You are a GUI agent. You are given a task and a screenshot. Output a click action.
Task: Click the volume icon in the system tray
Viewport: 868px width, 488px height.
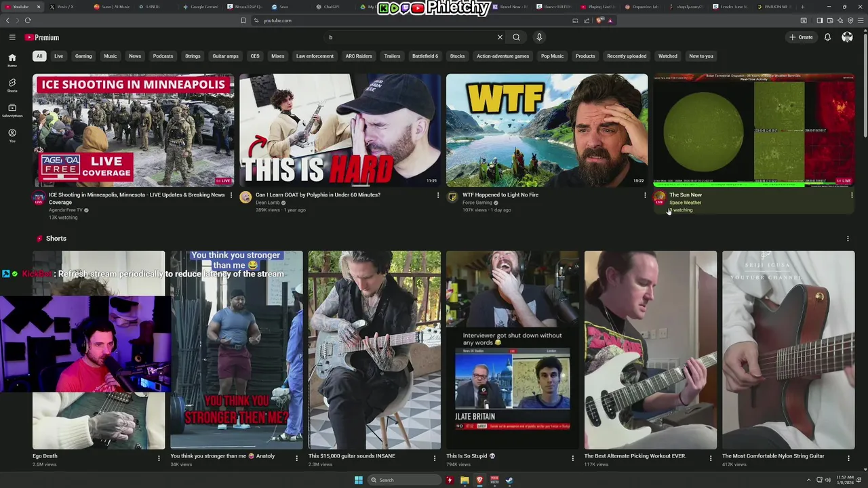(x=827, y=480)
